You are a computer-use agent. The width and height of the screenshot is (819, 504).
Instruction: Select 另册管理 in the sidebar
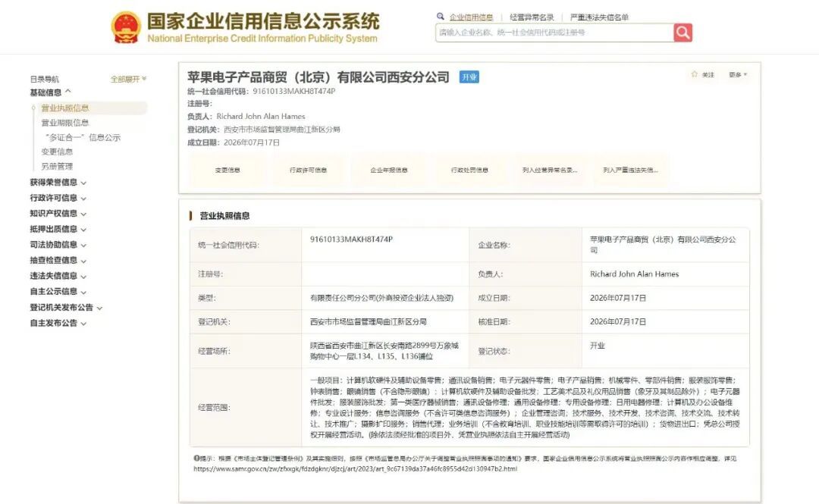57,166
